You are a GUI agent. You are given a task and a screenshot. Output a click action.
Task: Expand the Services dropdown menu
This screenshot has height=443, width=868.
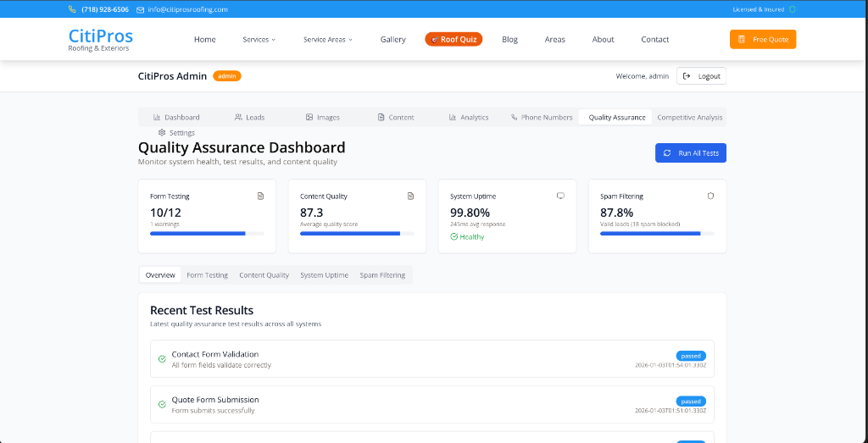click(259, 40)
